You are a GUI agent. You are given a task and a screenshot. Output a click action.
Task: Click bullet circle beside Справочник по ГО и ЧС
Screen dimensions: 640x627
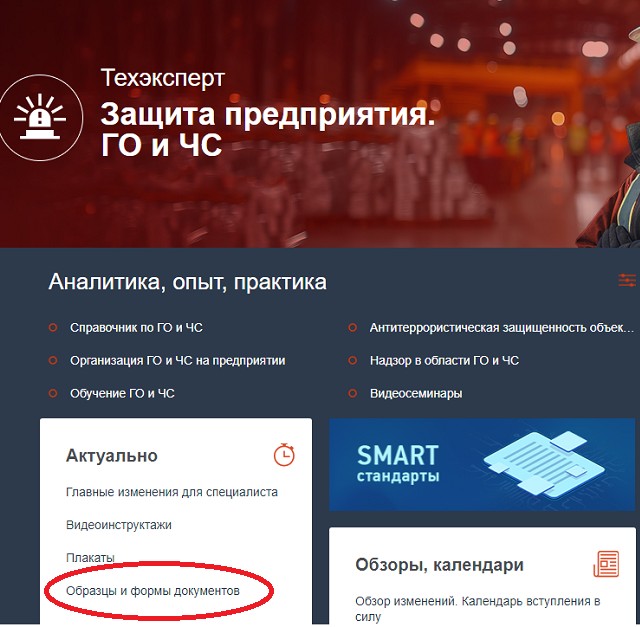53,328
